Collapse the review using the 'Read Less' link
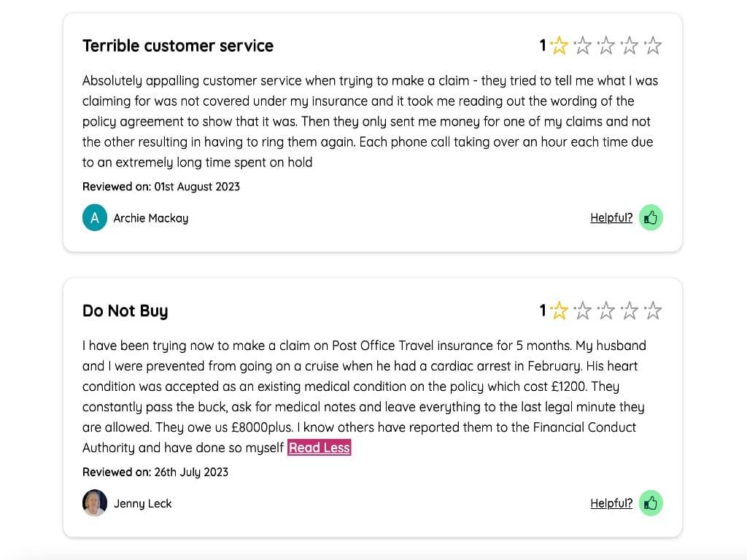 click(320, 448)
